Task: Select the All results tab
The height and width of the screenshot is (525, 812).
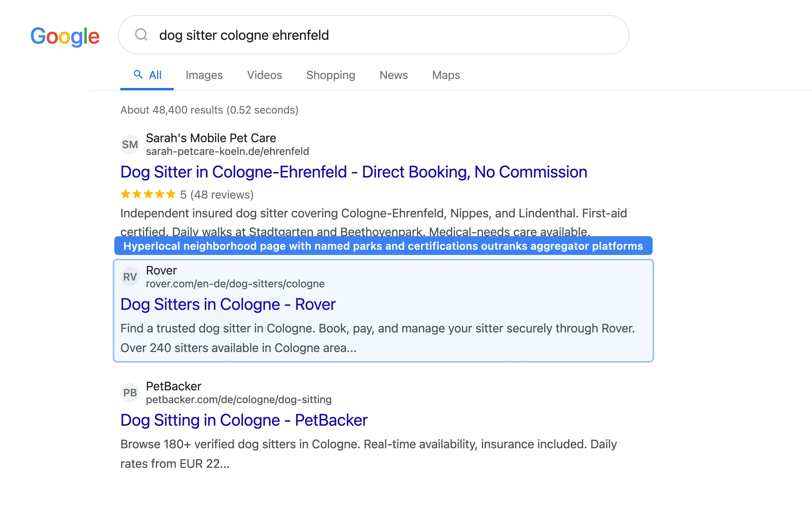Action: click(154, 75)
